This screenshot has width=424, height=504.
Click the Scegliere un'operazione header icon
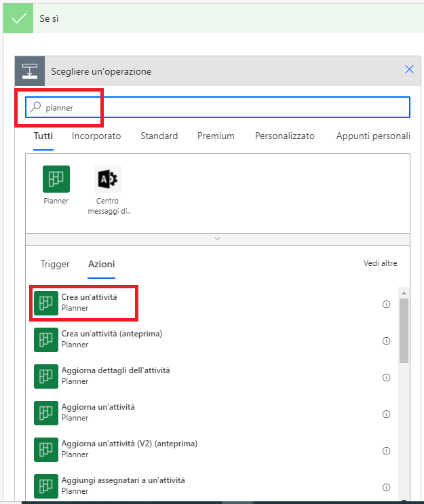30,71
